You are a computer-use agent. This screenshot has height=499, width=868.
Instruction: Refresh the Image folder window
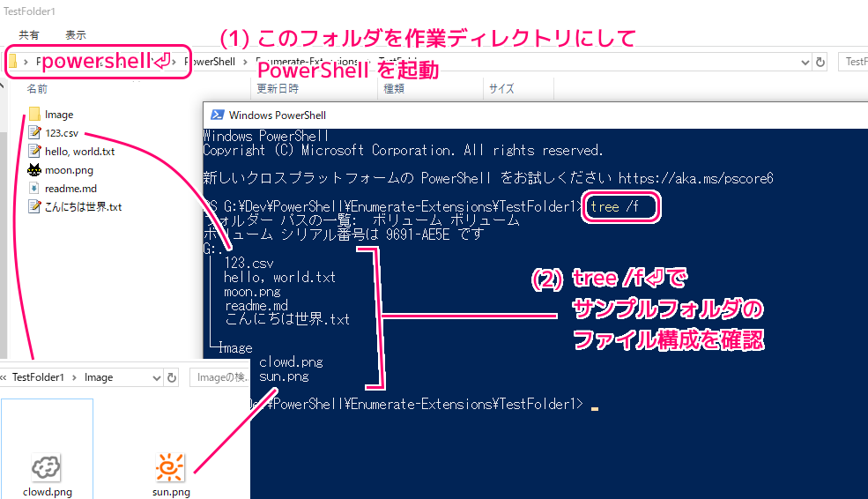172,377
